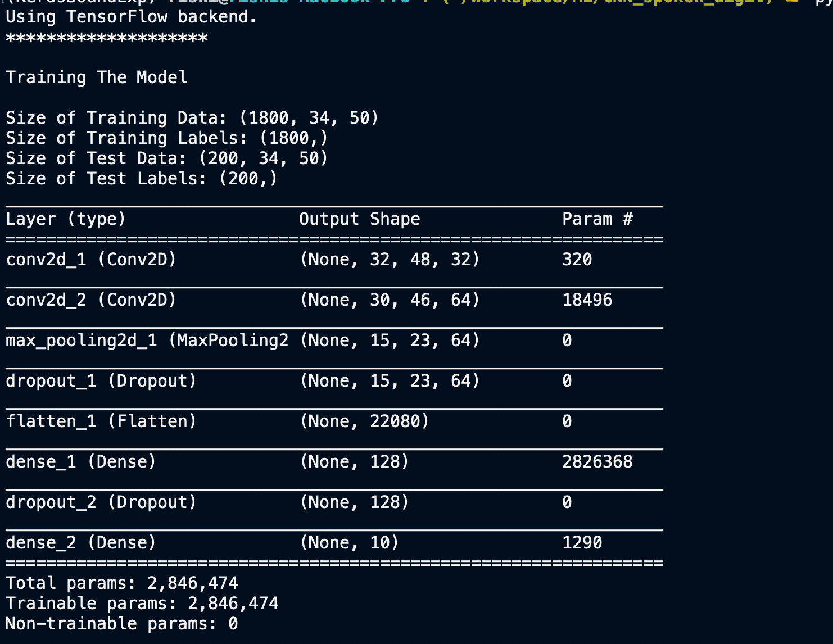The height and width of the screenshot is (644, 833).
Task: Select the Size of Training Data line
Action: point(192,118)
